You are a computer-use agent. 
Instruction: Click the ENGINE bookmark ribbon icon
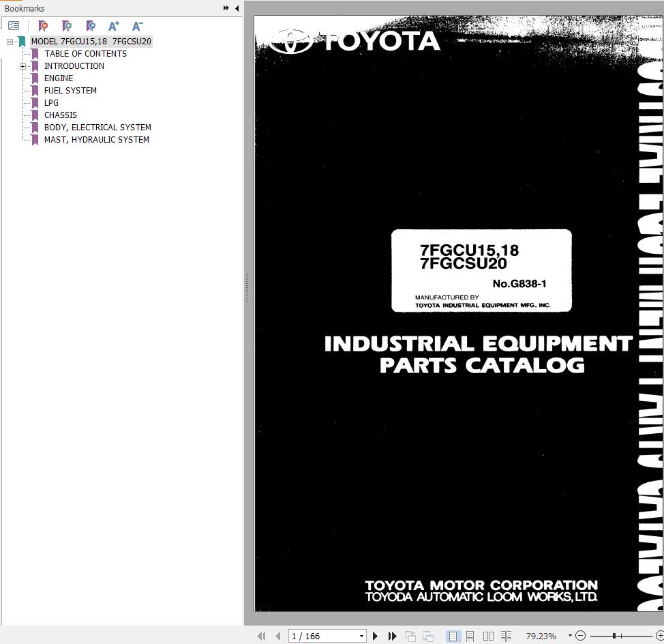tap(35, 78)
